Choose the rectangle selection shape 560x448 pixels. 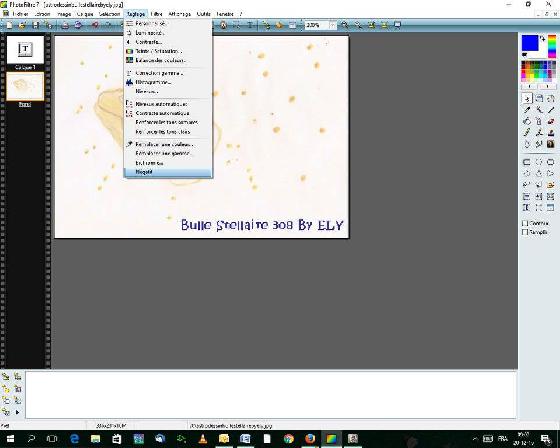pyautogui.click(x=527, y=162)
